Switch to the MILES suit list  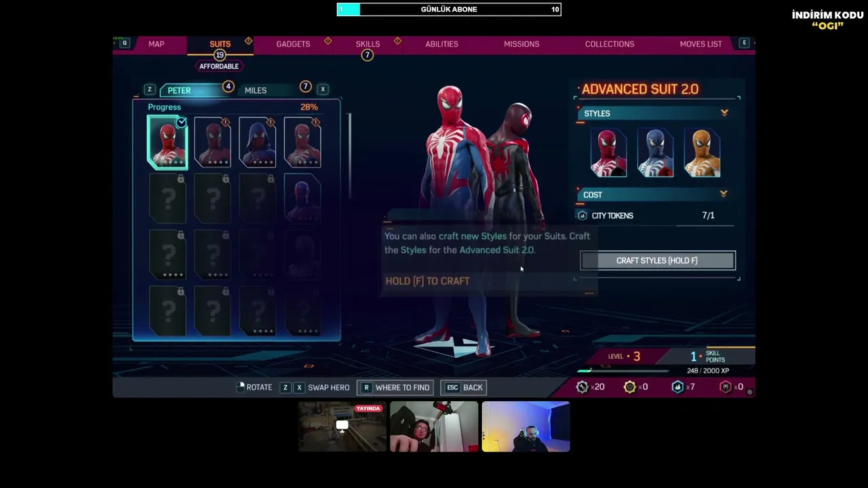[256, 90]
